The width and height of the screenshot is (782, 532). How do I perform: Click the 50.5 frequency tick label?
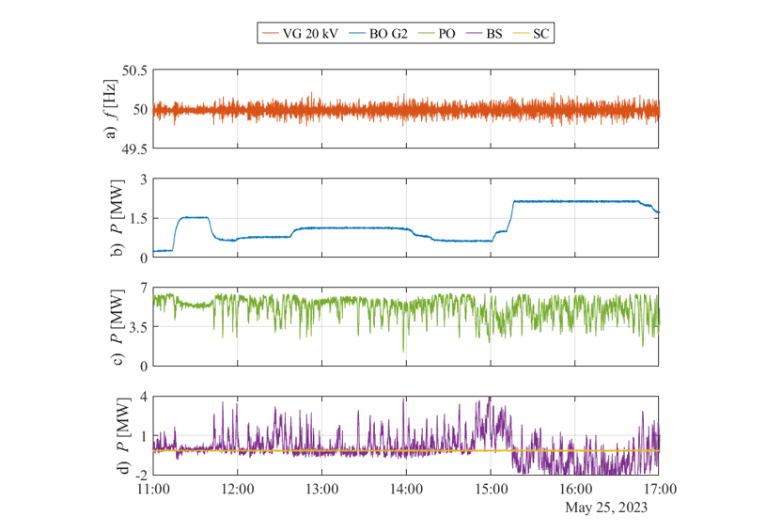point(134,70)
